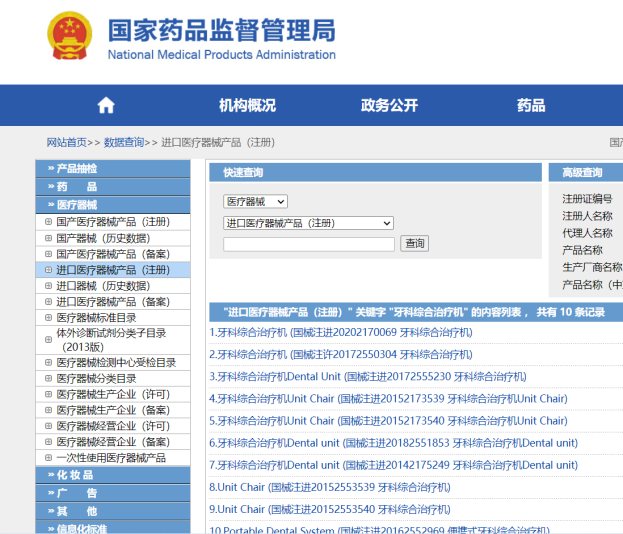
Task: Open result 5 Unit Chair 国械注进20152173540
Action: tap(389, 420)
